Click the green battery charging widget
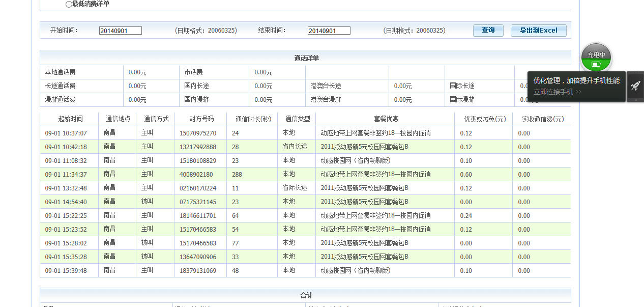644x307 pixels. click(x=596, y=58)
